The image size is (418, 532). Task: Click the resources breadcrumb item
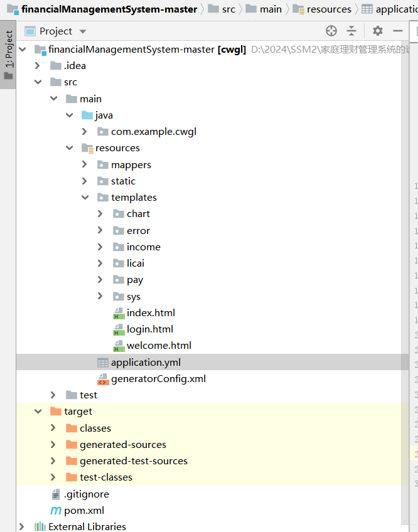(x=323, y=9)
